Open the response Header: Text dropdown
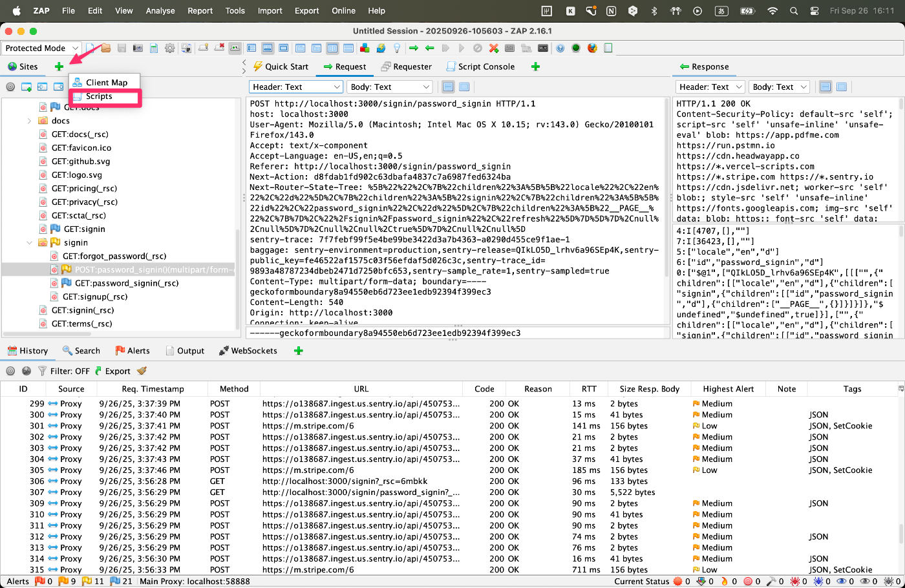 [x=710, y=87]
